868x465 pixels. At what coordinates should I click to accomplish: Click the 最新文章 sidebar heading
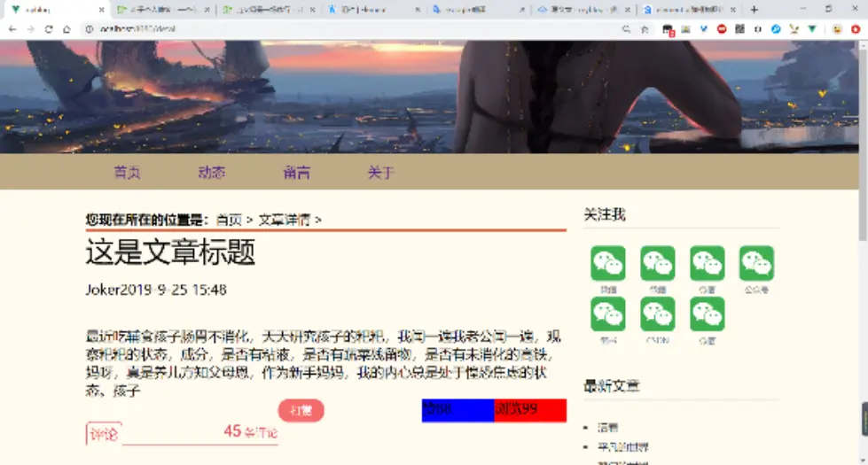click(x=612, y=386)
